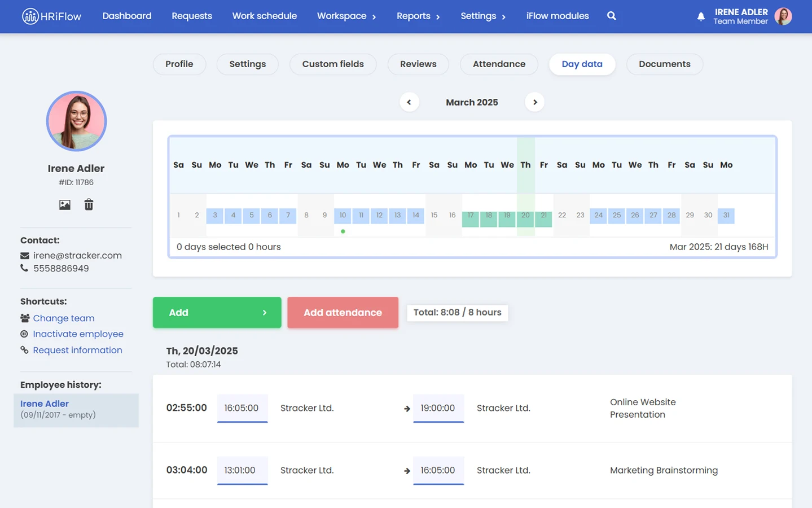
Task: Switch to the Attendance tab
Action: point(499,64)
